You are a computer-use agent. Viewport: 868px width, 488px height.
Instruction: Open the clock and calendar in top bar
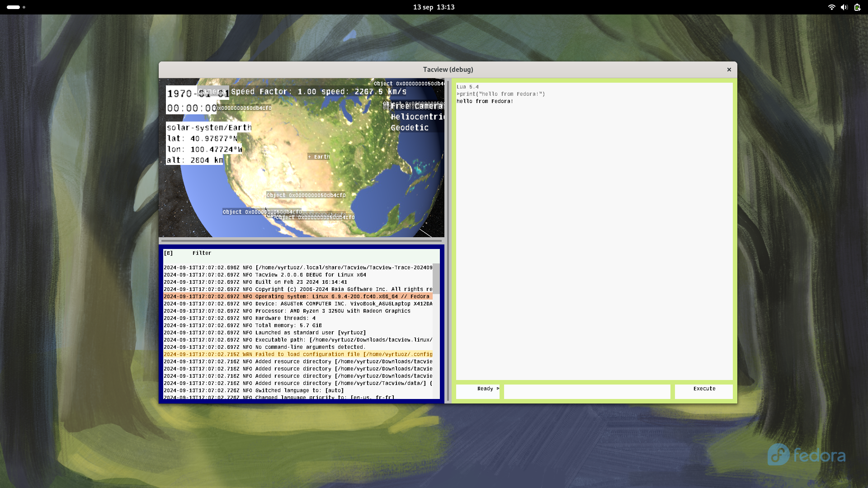pyautogui.click(x=434, y=7)
